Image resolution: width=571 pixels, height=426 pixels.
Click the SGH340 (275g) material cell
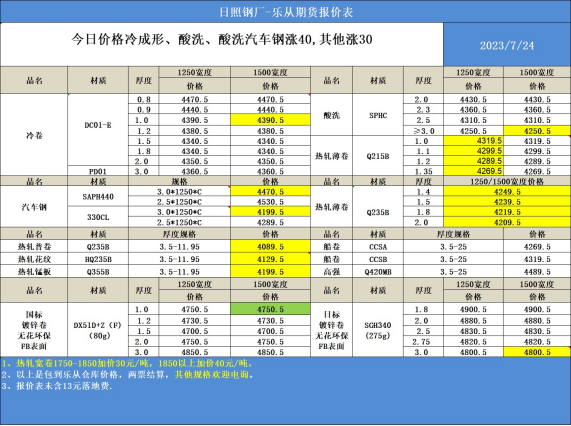coord(378,330)
